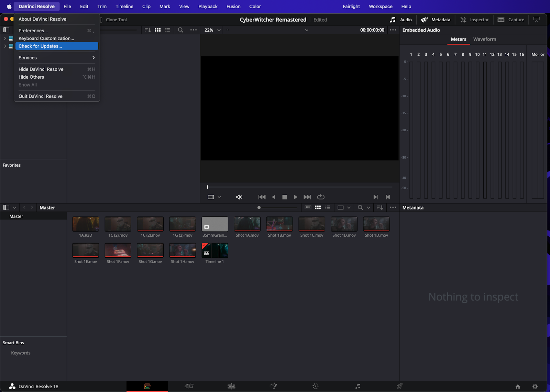Toggle media storage list view
The height and width of the screenshot is (392, 550).
[167, 30]
